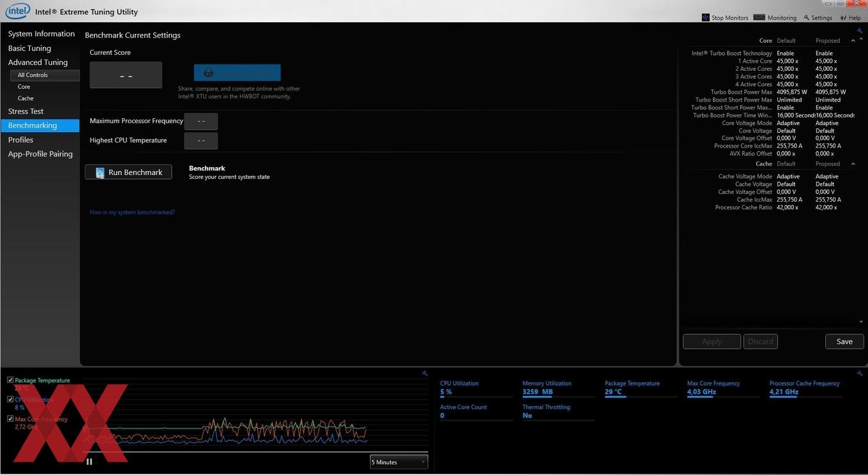Click the Active Core Count readout
Screen dimensions: 868x475
coord(475,412)
